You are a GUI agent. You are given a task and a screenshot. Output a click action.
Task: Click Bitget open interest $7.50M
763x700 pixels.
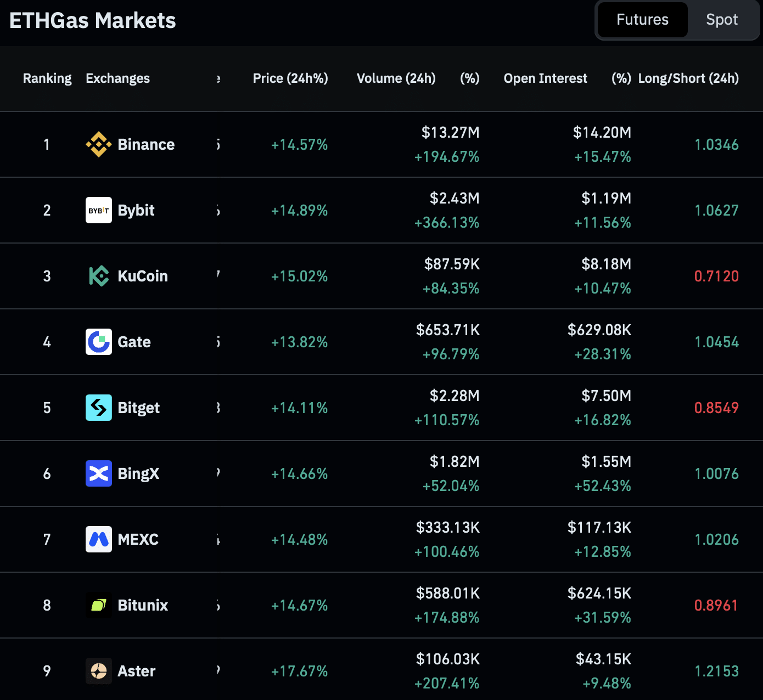coord(607,396)
